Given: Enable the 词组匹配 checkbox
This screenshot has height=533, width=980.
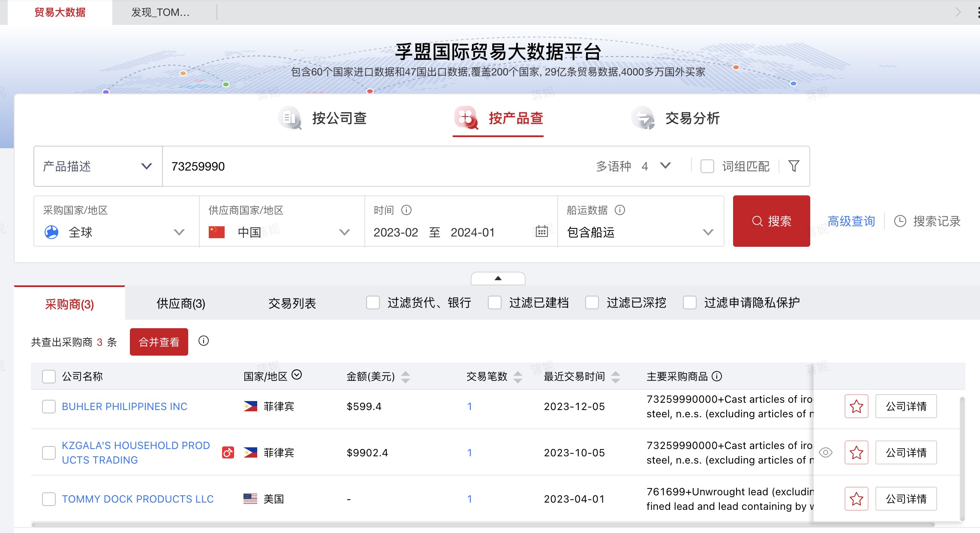Looking at the screenshot, I should pyautogui.click(x=707, y=166).
